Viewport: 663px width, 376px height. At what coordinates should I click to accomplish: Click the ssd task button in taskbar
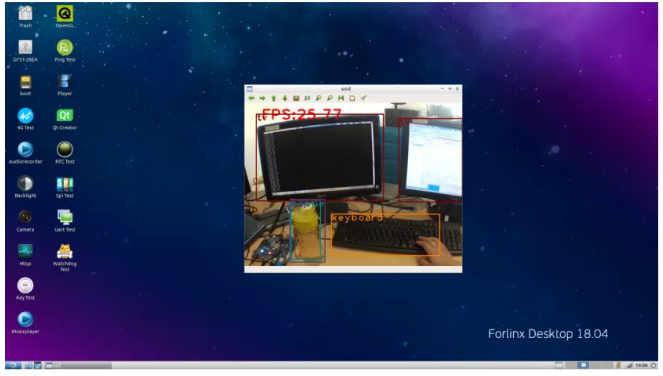click(x=78, y=365)
